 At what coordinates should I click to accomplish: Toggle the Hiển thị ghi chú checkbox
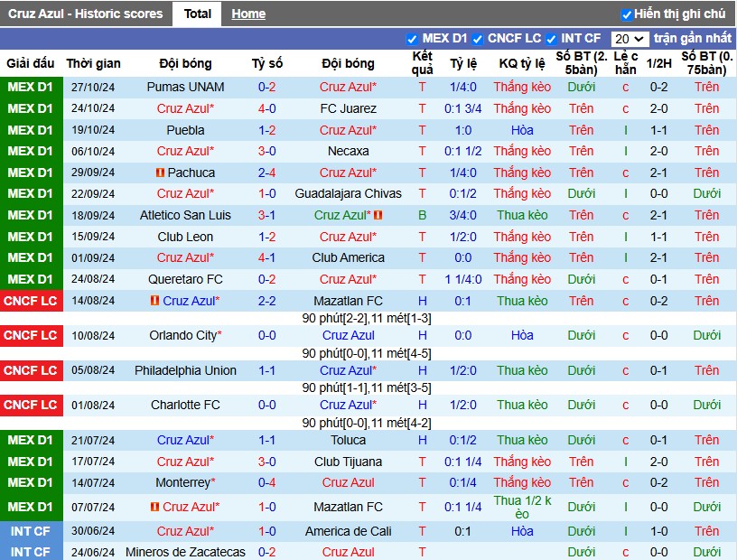(626, 14)
